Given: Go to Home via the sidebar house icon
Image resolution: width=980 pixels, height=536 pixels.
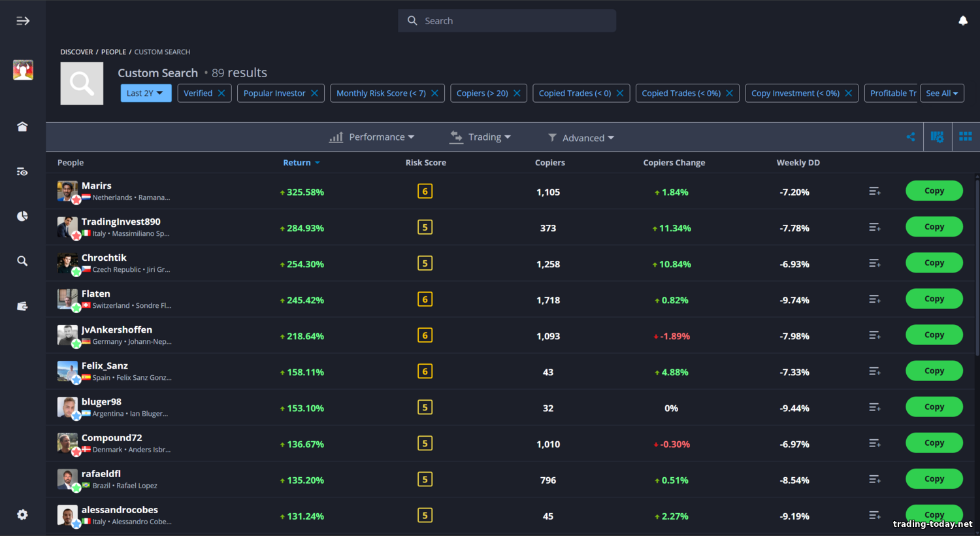Looking at the screenshot, I should [22, 127].
